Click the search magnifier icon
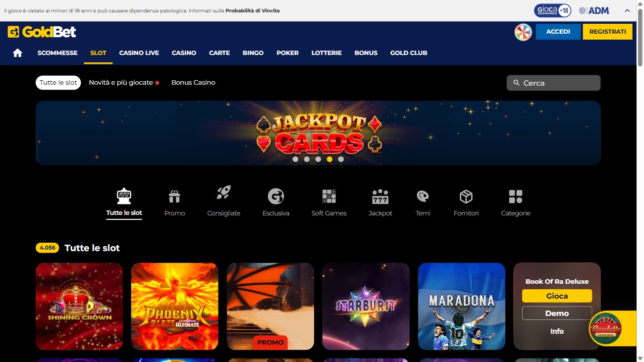Image resolution: width=644 pixels, height=362 pixels. point(517,83)
